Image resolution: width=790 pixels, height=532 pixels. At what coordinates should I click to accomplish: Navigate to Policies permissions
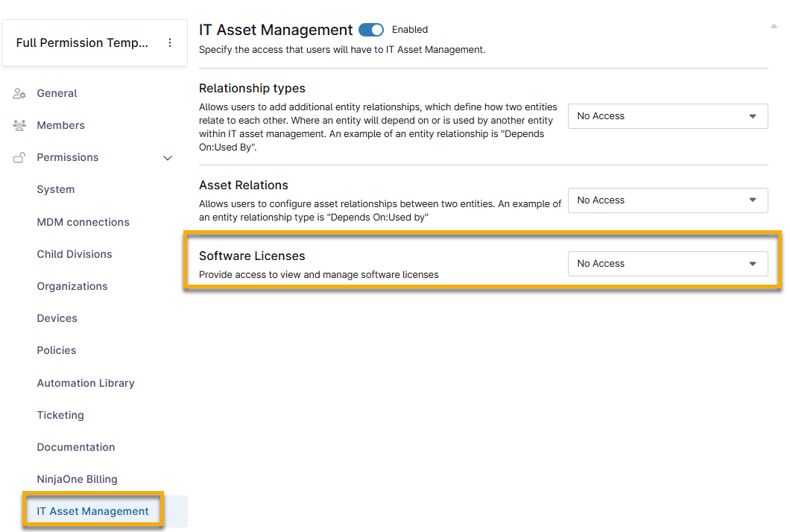click(57, 350)
